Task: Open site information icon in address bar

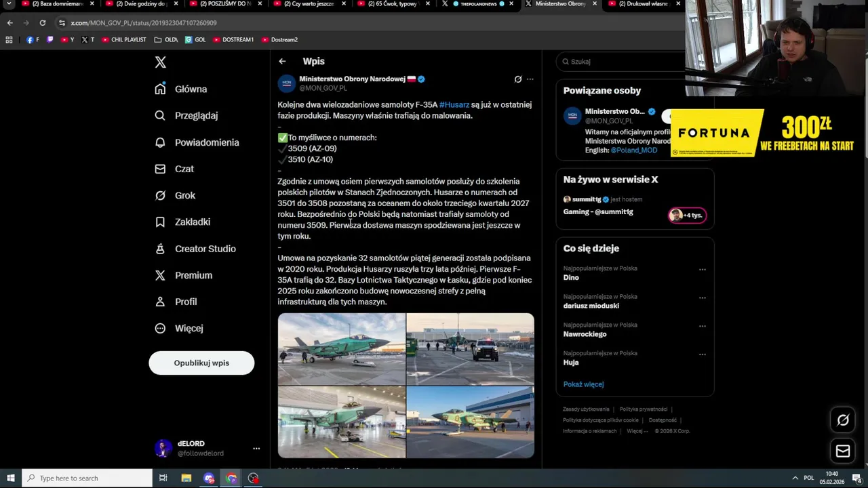Action: pos(62,23)
